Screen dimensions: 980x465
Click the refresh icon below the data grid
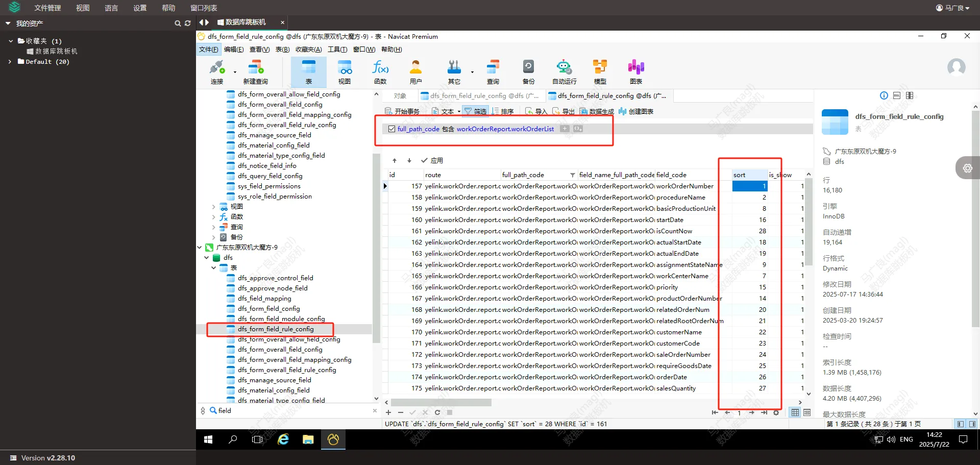(x=437, y=412)
